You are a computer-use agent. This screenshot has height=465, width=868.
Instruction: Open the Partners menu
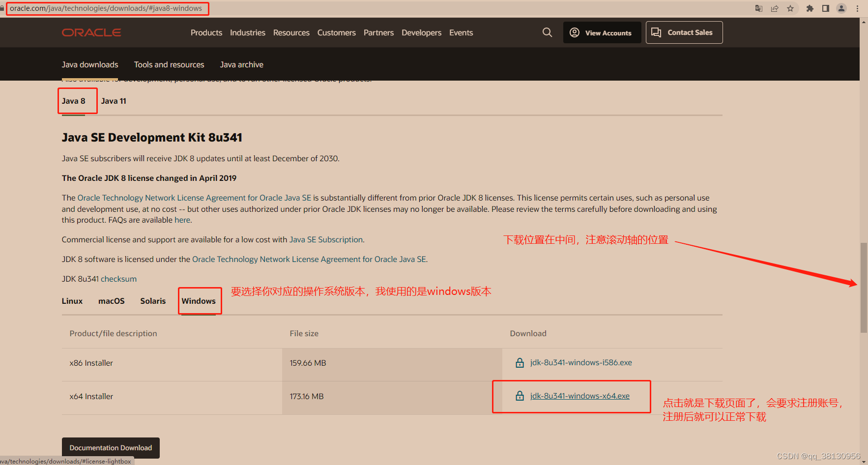tap(378, 32)
